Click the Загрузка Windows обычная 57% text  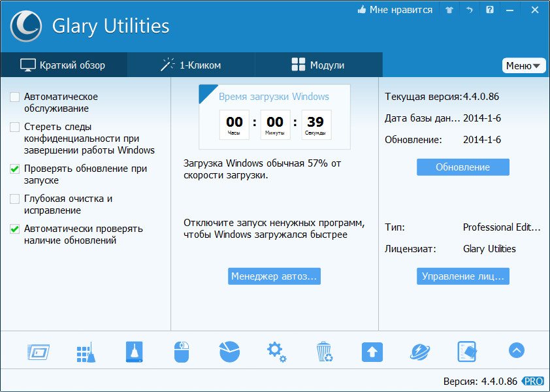coord(262,169)
